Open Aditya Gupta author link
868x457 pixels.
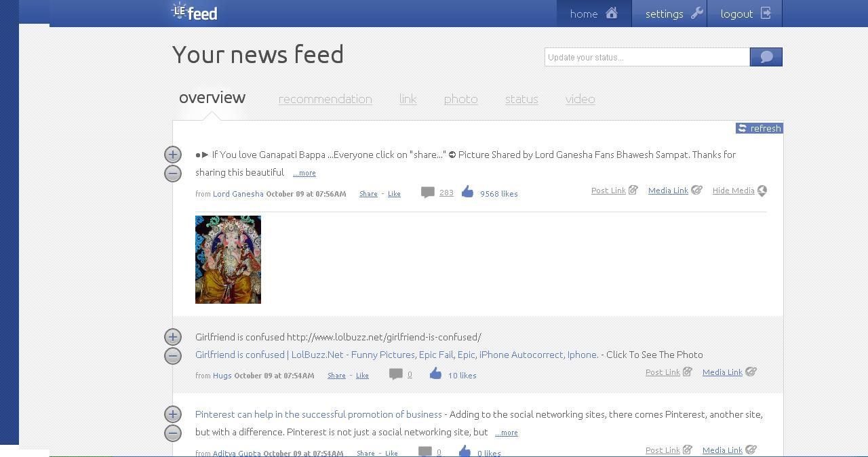(x=237, y=453)
